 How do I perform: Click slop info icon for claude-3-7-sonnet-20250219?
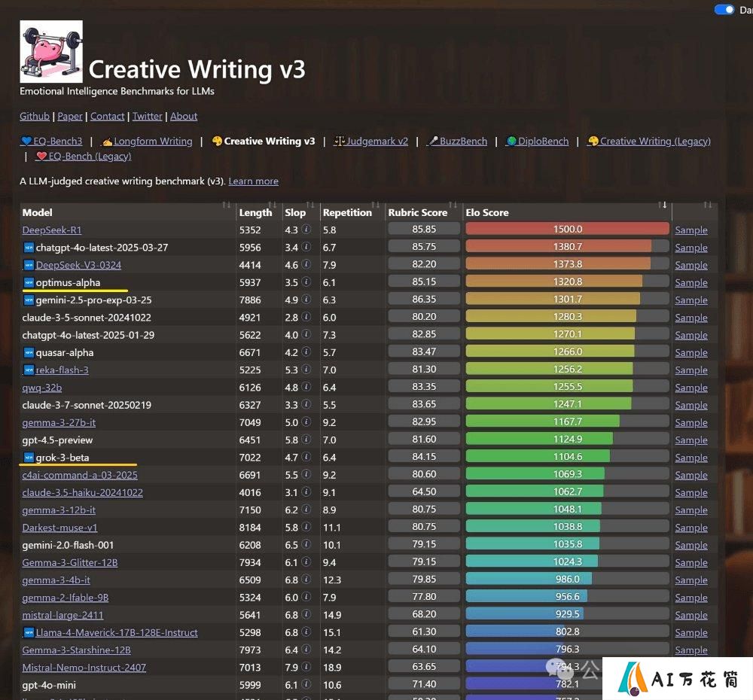point(306,404)
